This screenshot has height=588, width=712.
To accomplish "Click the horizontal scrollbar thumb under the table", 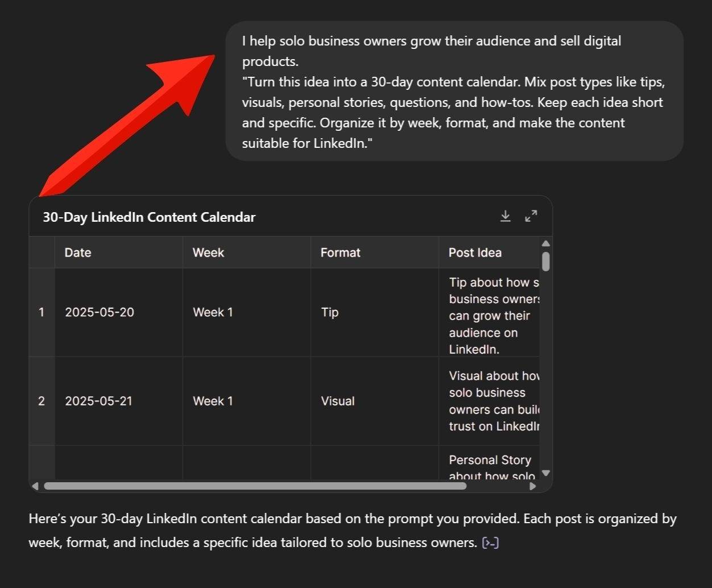I will [x=255, y=486].
